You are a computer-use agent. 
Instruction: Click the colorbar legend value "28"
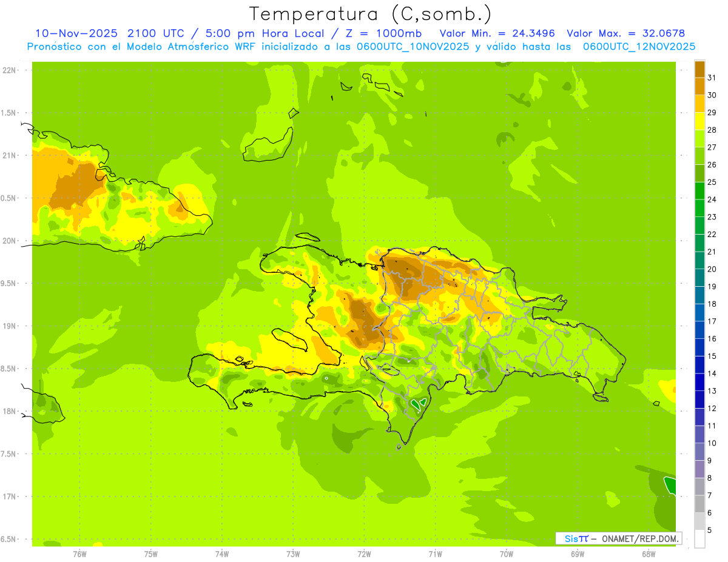[712, 130]
